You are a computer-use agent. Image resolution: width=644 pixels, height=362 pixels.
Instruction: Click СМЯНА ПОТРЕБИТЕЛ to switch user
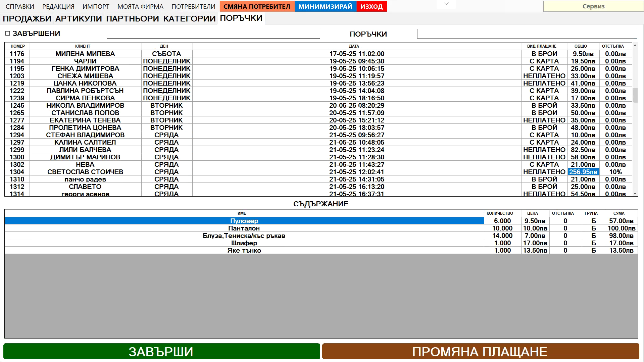tap(257, 6)
